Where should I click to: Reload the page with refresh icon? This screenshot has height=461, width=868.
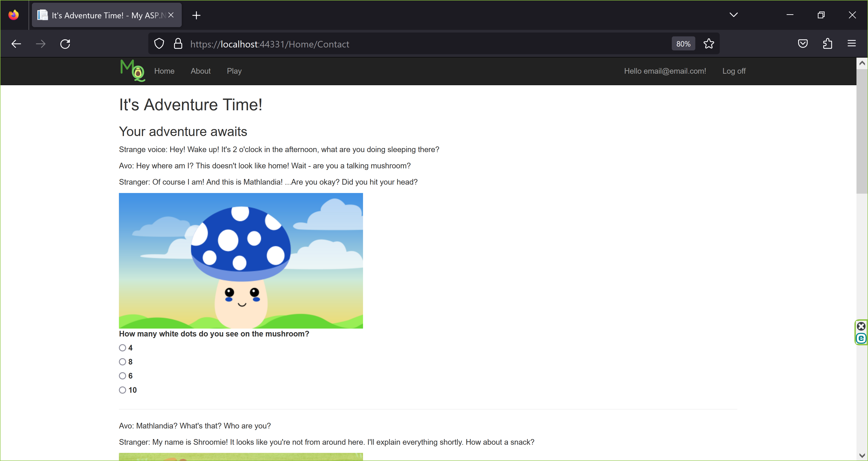65,44
